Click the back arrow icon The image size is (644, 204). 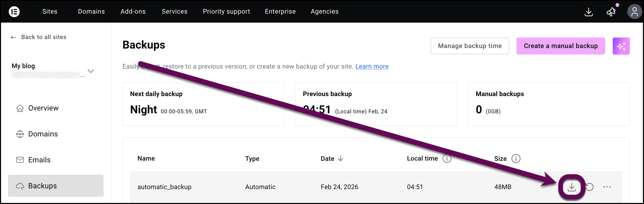pos(13,37)
